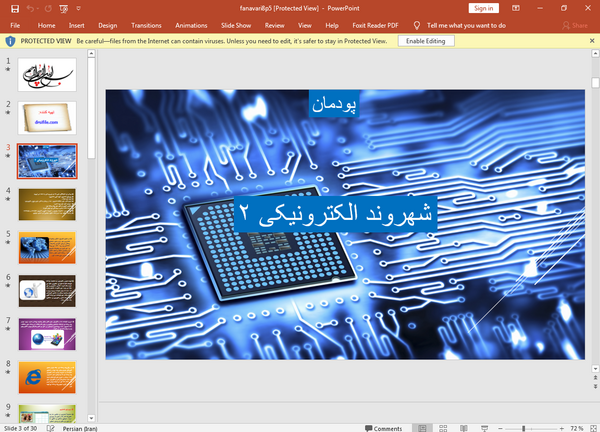Image resolution: width=600 pixels, height=432 pixels.
Task: Select slide 8 Internet Explorer thumbnail
Action: 47,377
